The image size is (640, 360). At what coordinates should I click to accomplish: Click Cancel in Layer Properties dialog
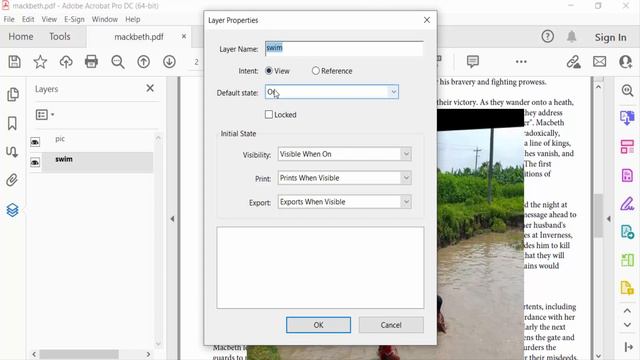(x=391, y=325)
